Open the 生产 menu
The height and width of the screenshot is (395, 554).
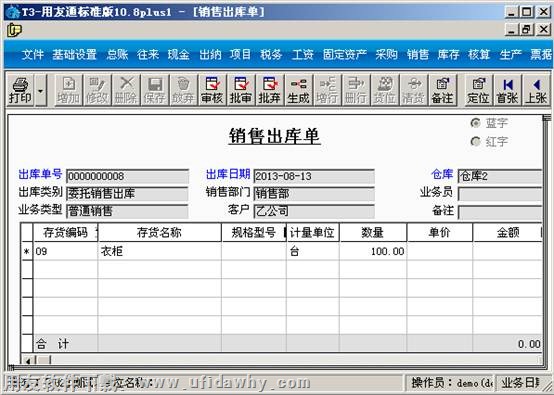point(511,54)
